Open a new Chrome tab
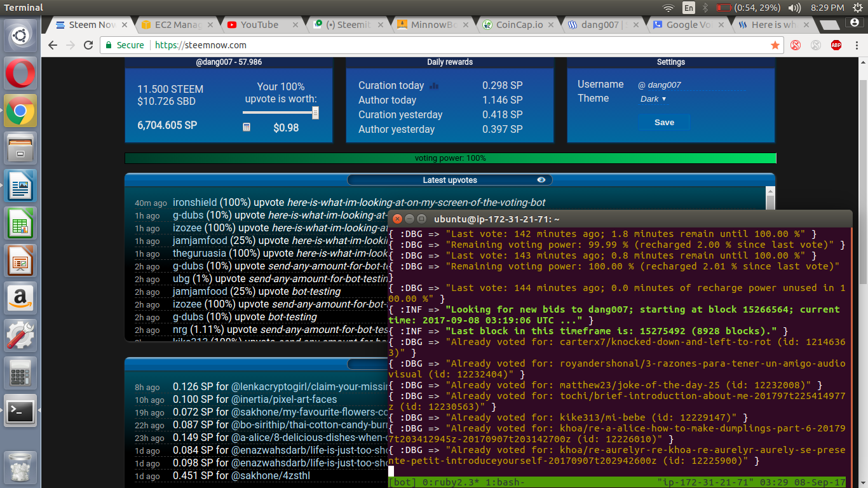The height and width of the screenshot is (488, 868). click(x=829, y=25)
